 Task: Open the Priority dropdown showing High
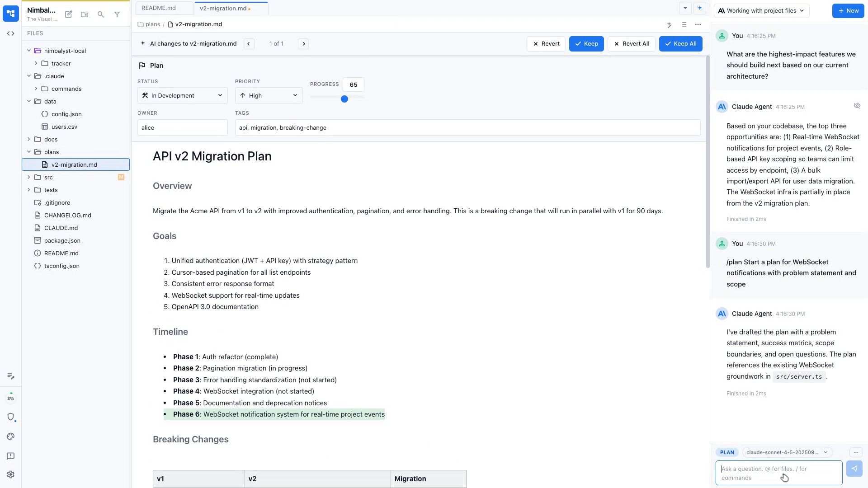(x=269, y=95)
